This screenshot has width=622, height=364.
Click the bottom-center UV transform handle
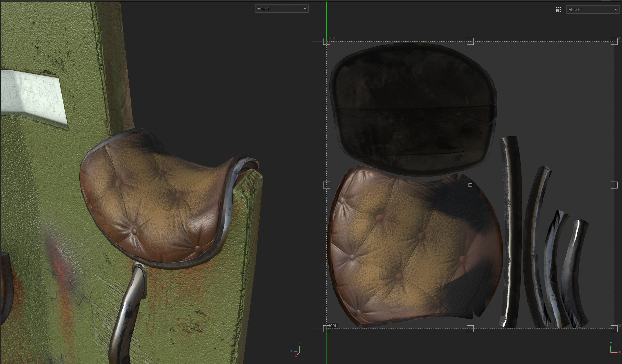click(x=470, y=329)
